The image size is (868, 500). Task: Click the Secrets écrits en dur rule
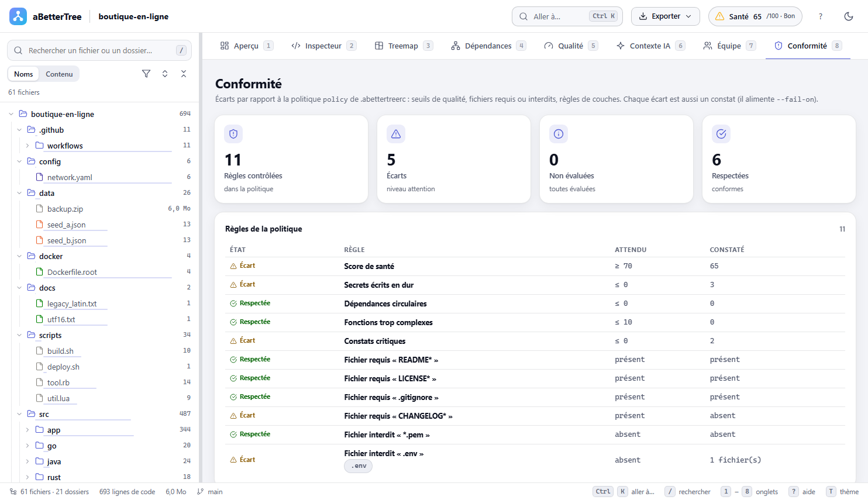(379, 285)
